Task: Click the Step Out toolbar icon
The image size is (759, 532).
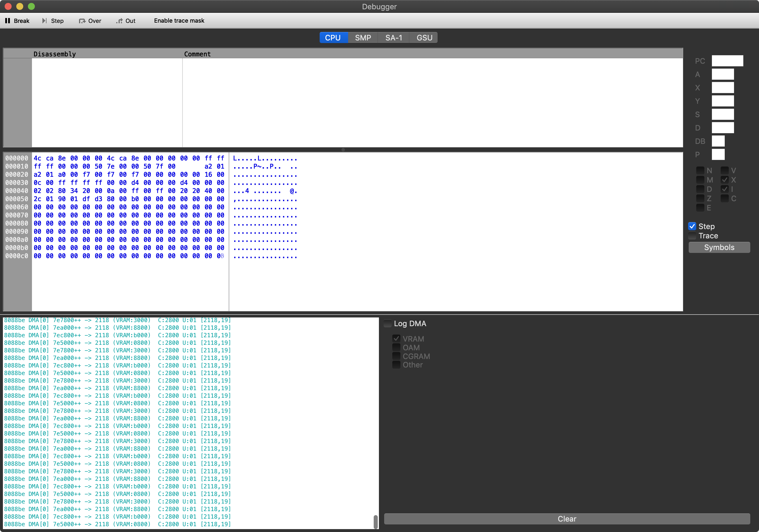Action: 119,21
